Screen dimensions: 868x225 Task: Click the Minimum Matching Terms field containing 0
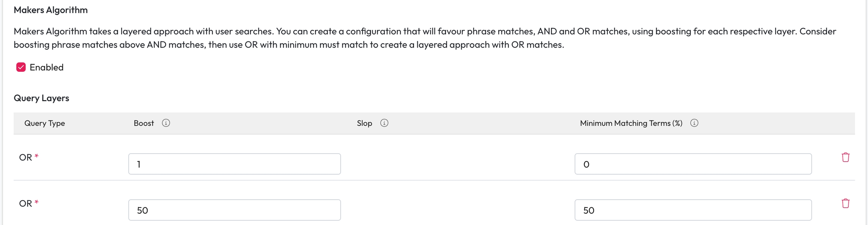pos(692,164)
